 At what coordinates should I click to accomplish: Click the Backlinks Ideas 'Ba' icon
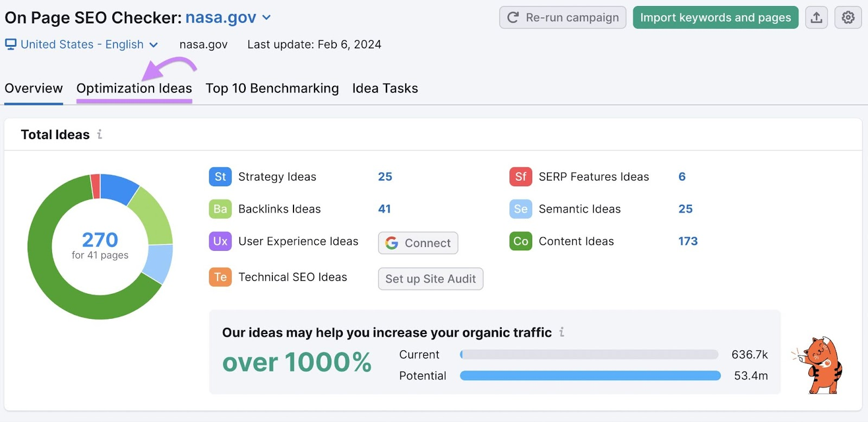(220, 209)
